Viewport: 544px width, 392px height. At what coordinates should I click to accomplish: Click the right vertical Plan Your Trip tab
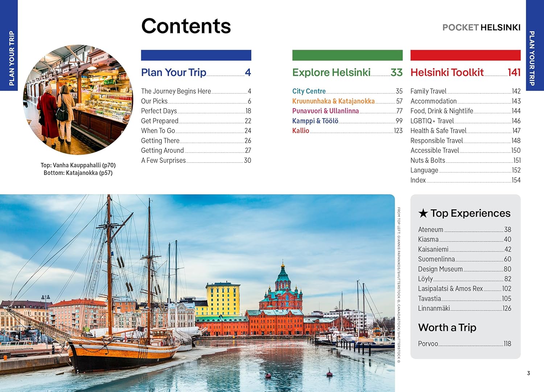click(x=535, y=58)
